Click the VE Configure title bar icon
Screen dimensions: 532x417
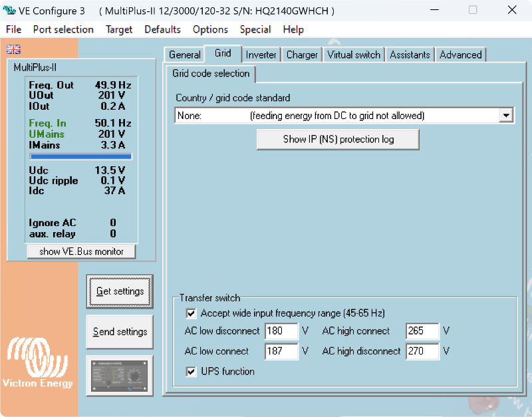point(9,11)
